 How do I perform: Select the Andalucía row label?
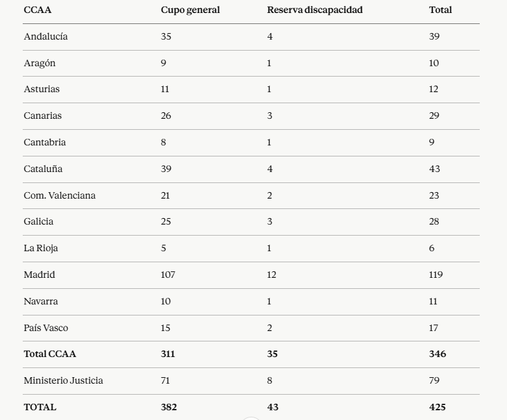pos(45,36)
